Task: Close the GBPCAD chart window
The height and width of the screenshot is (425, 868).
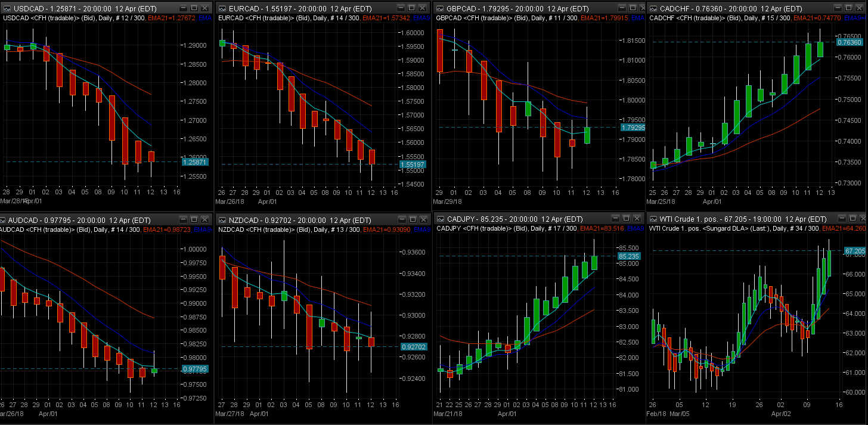Action: [x=638, y=8]
